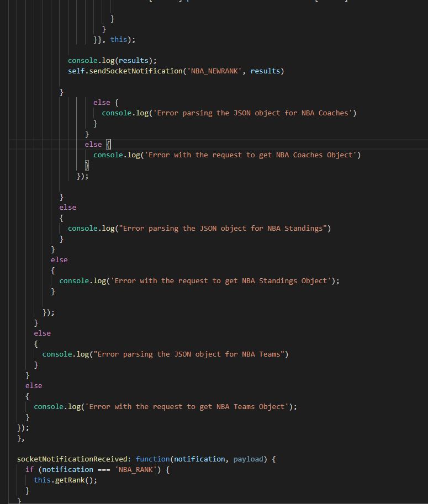Click the 'NBA_RANK' string literal

[x=135, y=470]
